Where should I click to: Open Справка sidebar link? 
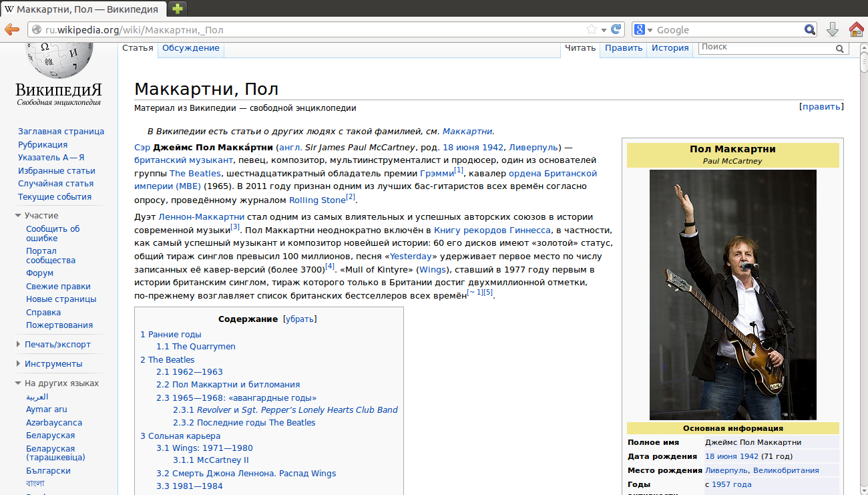tap(43, 312)
